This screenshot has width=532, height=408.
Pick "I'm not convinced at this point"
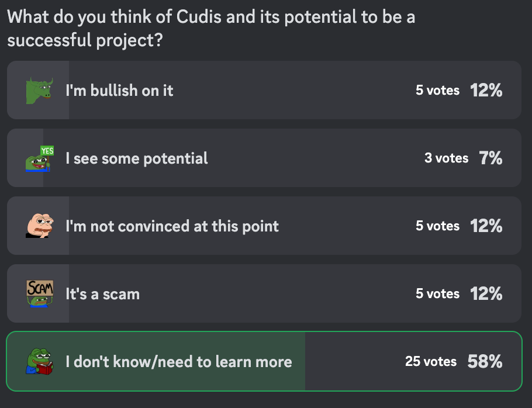click(x=172, y=226)
